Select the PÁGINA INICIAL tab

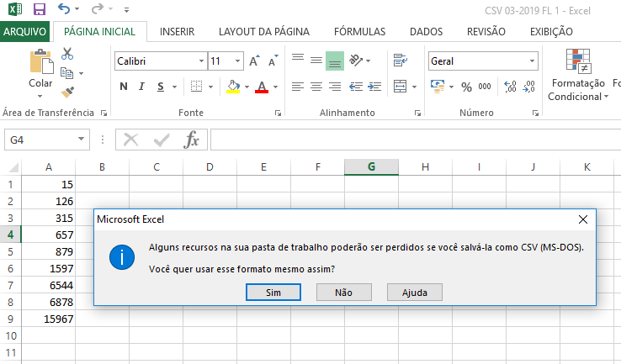(100, 31)
